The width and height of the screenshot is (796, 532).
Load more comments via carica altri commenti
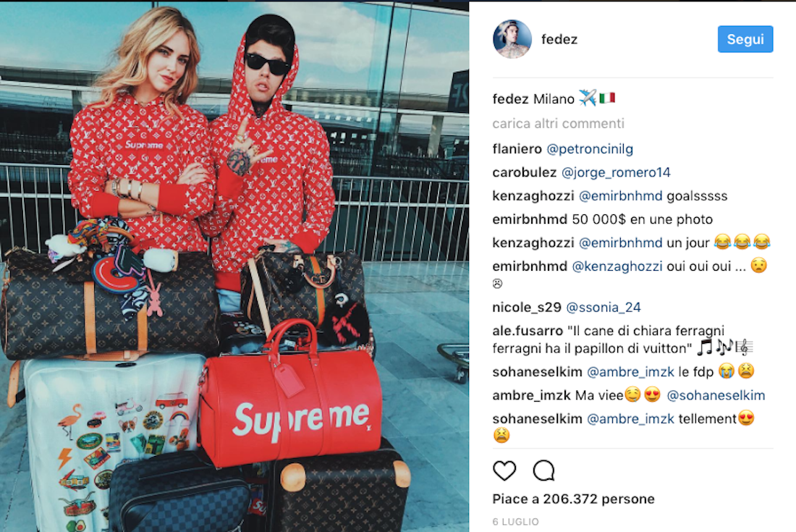pos(558,123)
